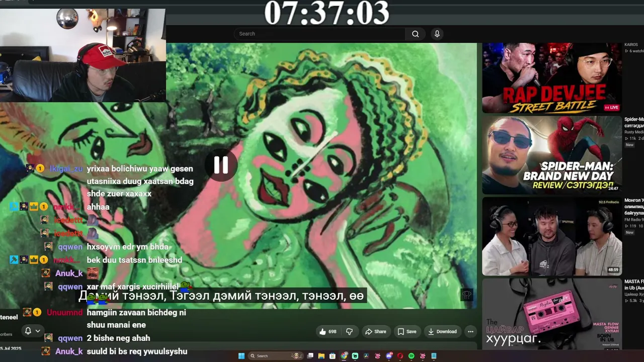Focus the YouTube search field
The image size is (644, 362).
319,34
